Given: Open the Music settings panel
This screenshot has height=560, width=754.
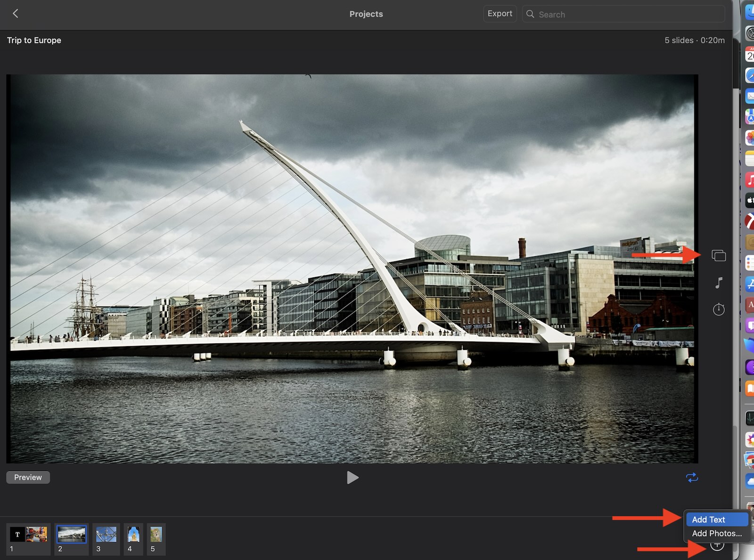Looking at the screenshot, I should click(x=719, y=283).
